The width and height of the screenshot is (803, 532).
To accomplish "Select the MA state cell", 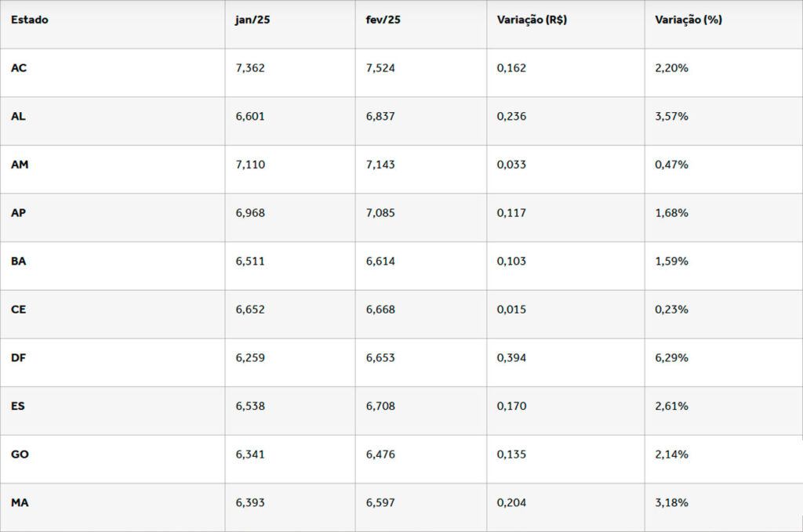I will coord(20,503).
